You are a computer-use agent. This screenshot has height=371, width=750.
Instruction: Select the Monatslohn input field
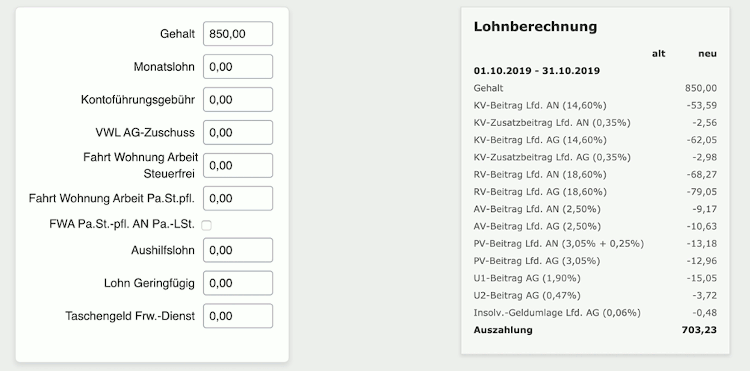[238, 67]
